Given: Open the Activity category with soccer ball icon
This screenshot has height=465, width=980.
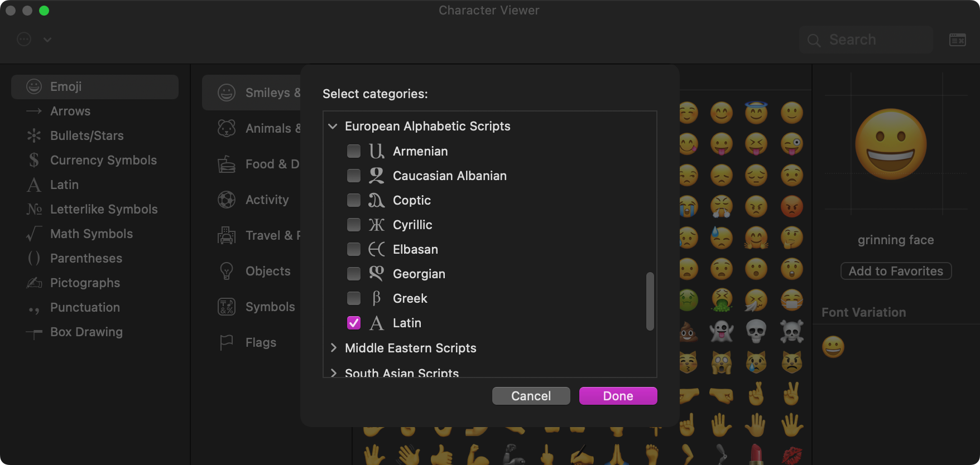Looking at the screenshot, I should coord(227,200).
